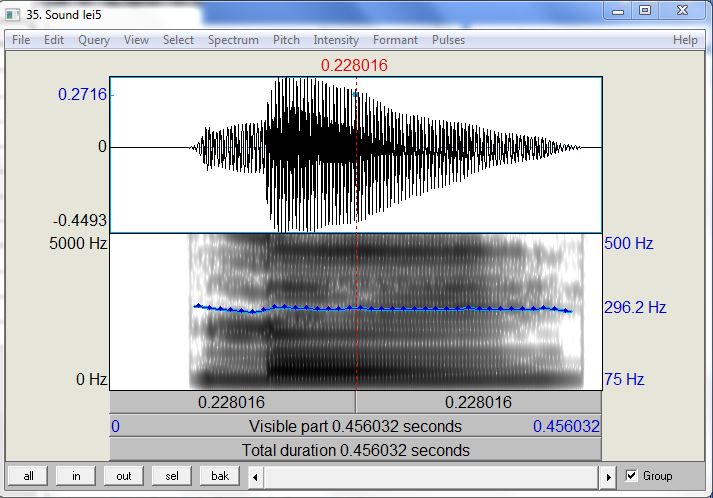Click the horizontal scrollbar track
Viewport: 713px width, 498px height.
432,477
